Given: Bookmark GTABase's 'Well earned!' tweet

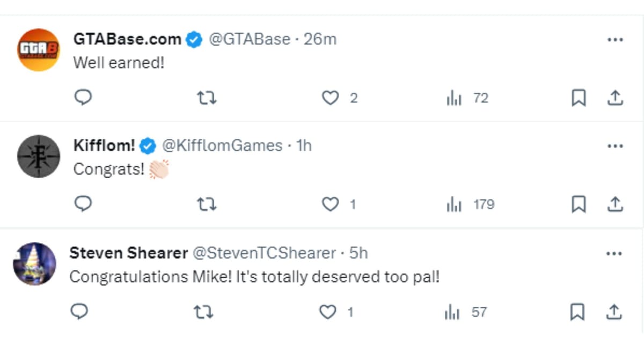Looking at the screenshot, I should 579,98.
